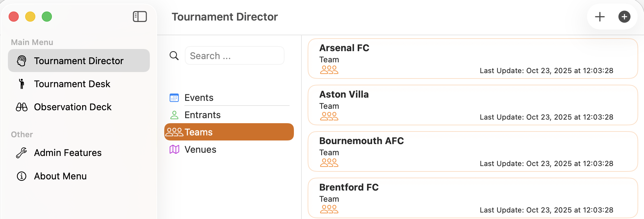Select the Events calendar icon
The image size is (644, 219).
click(x=174, y=98)
